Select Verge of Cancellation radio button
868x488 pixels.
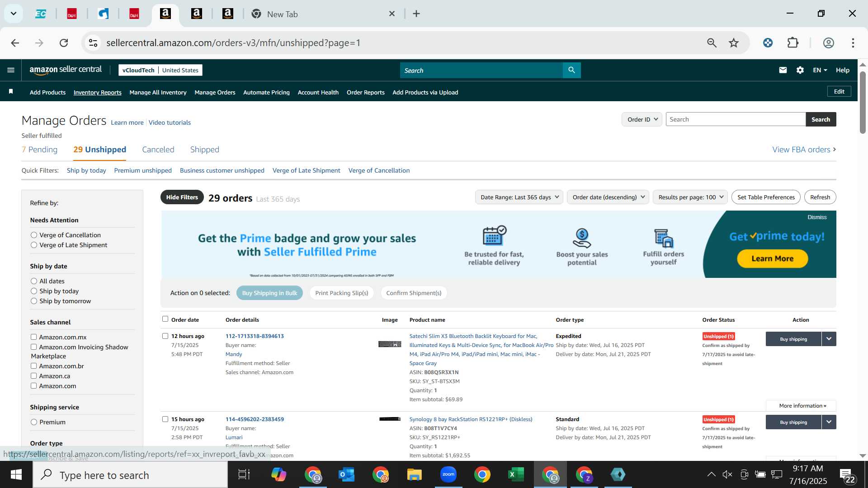[x=34, y=235]
